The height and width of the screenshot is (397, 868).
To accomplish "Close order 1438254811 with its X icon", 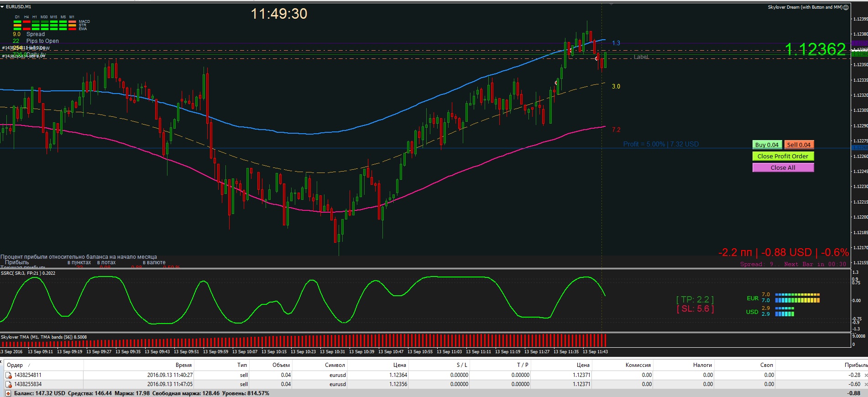I will (866, 375).
